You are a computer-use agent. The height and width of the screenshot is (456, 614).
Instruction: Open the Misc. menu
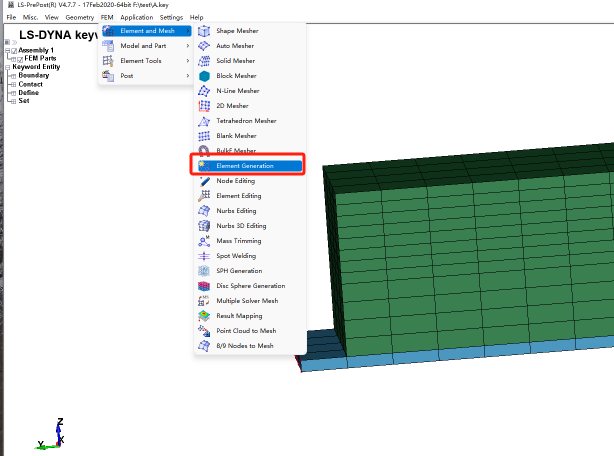click(x=31, y=17)
